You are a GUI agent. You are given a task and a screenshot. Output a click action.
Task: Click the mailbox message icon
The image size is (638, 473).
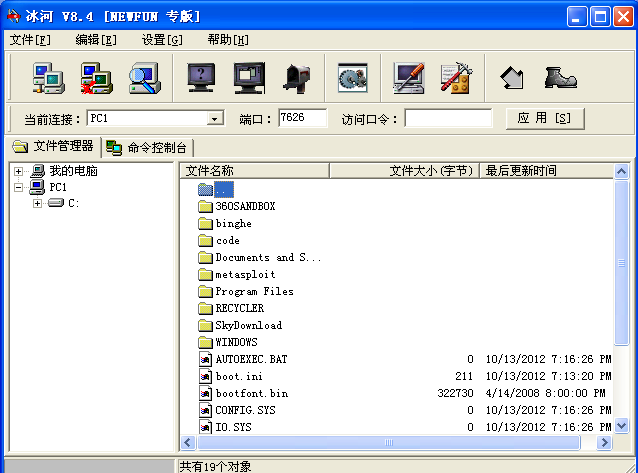click(297, 78)
